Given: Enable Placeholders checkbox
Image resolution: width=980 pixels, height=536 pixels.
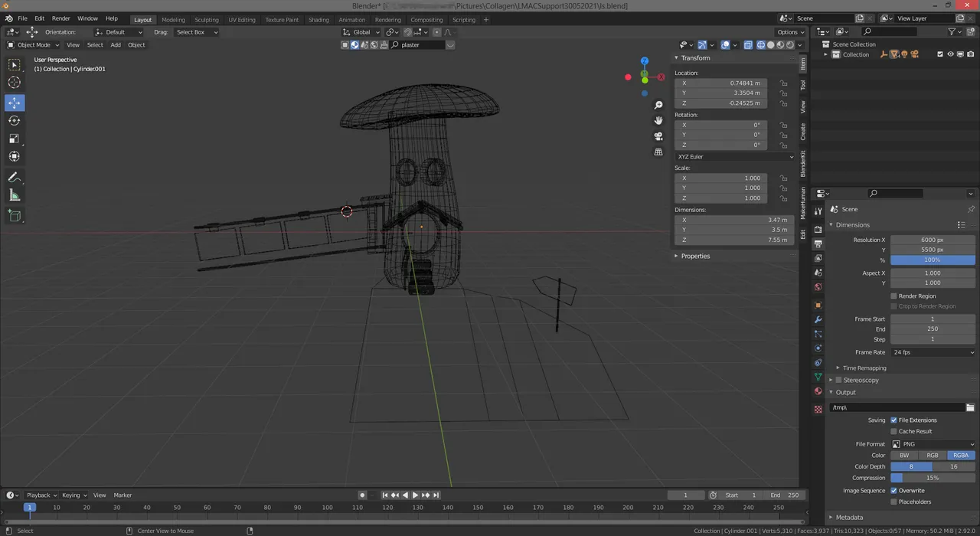Looking at the screenshot, I should coord(893,502).
